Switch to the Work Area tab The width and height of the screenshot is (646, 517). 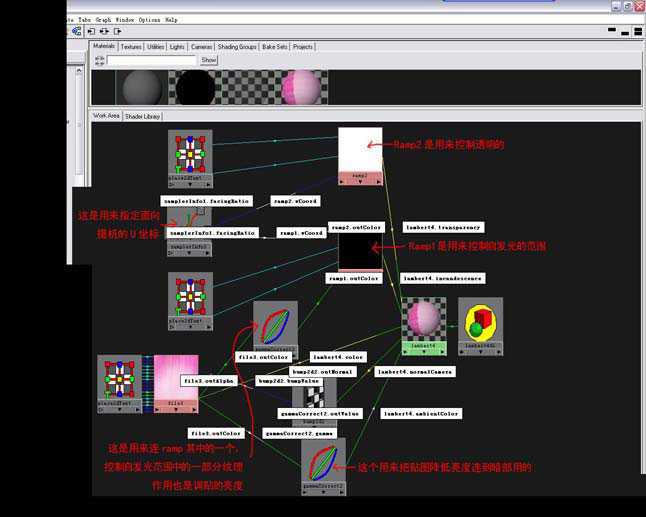[106, 116]
